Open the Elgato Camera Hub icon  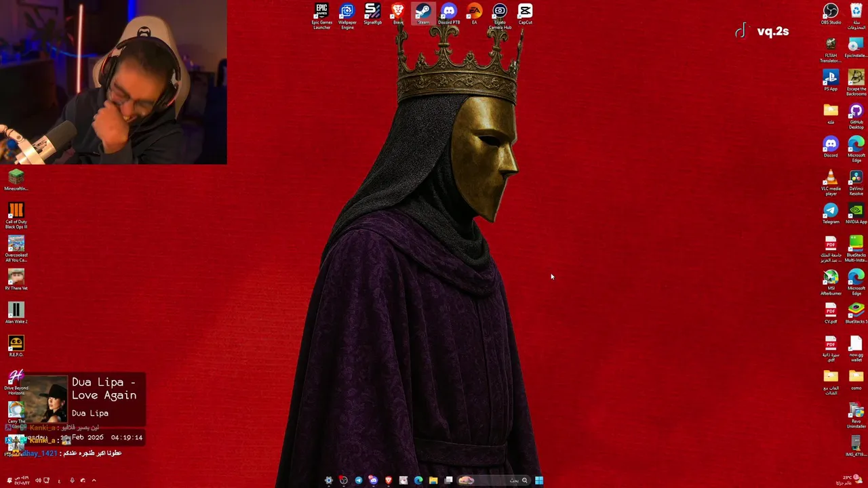(500, 16)
